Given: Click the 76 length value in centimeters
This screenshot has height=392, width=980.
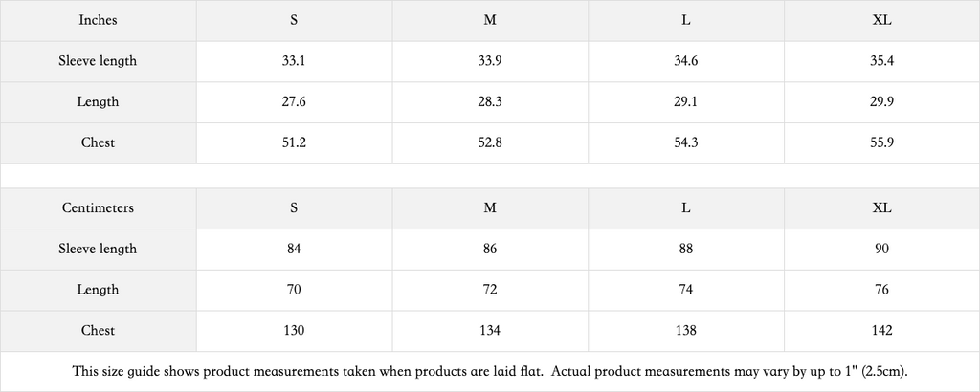Looking at the screenshot, I should click(882, 290).
